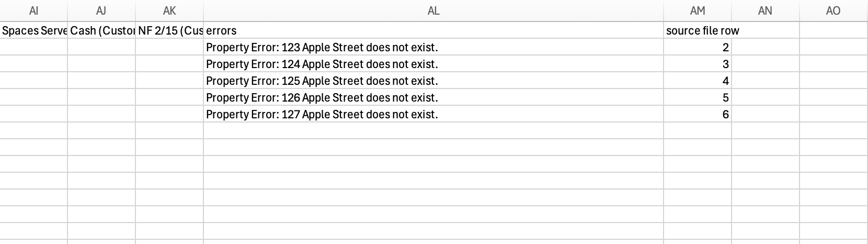Click the AK column header
The image size is (868, 244).
(x=169, y=10)
